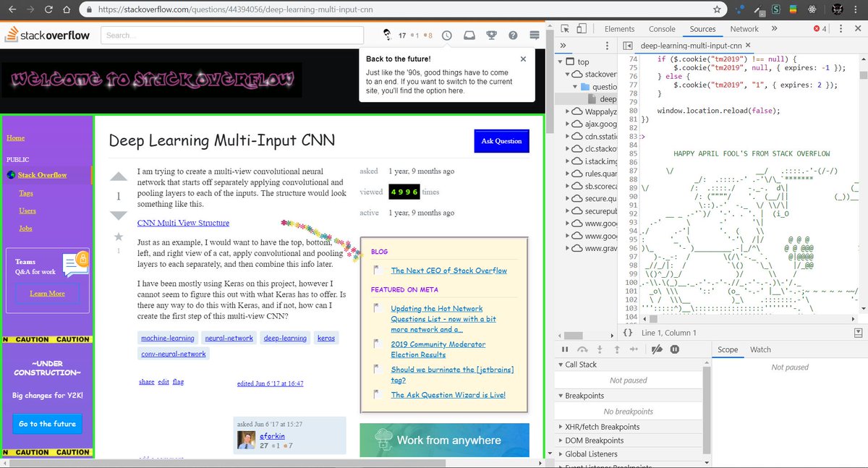Select the keras tag
Viewport: 868px width, 468px height.
[326, 338]
